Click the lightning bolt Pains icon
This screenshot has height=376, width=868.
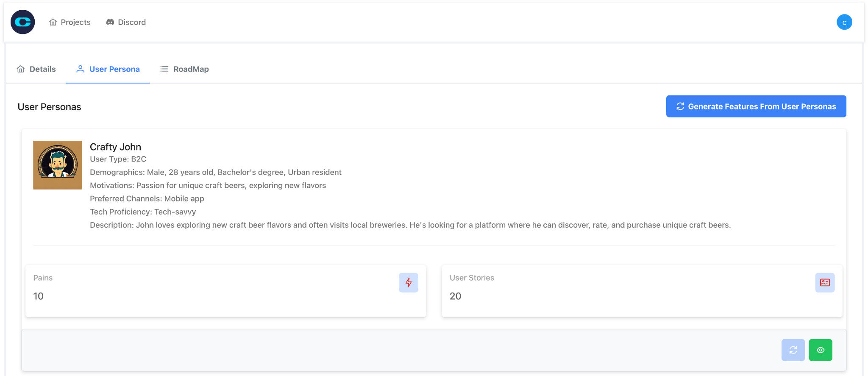[408, 283]
